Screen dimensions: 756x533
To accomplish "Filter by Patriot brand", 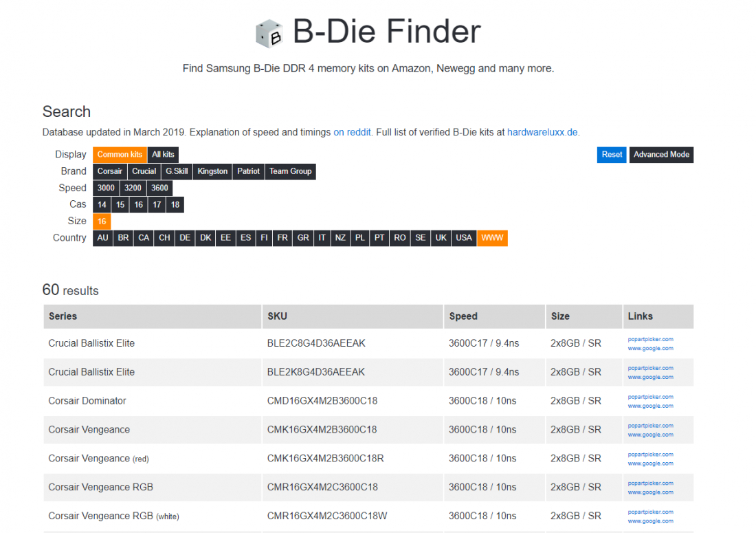I will point(248,171).
